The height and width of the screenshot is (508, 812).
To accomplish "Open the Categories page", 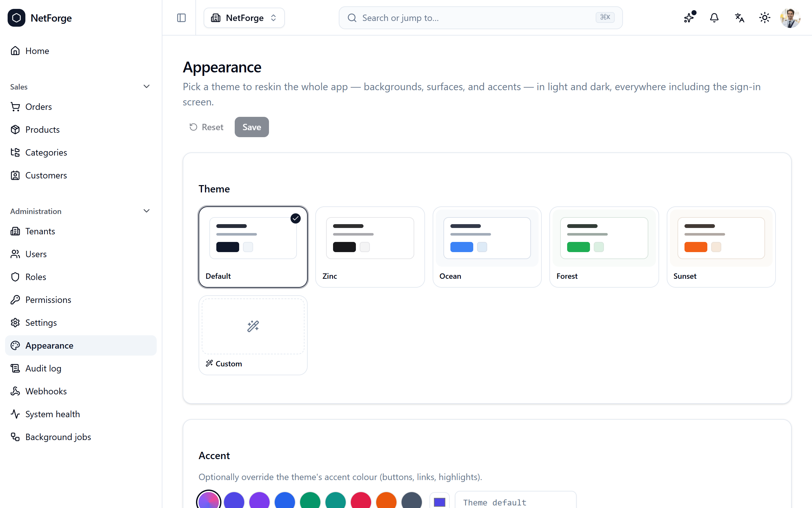I will tap(81, 152).
